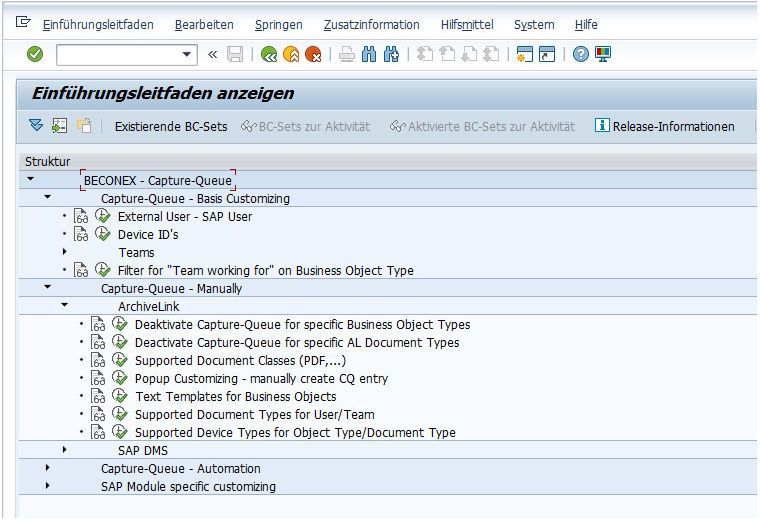Expand Capture-Queue - Automation node

pyautogui.click(x=48, y=468)
